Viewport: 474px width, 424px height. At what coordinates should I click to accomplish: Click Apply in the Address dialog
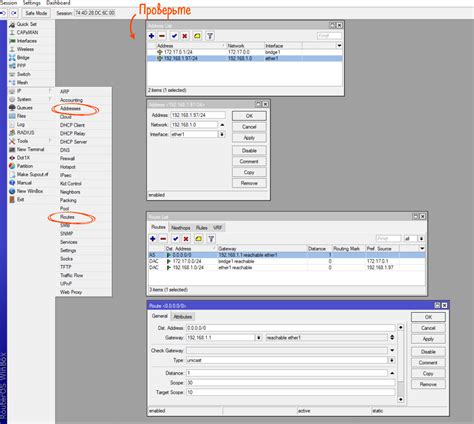click(249, 138)
